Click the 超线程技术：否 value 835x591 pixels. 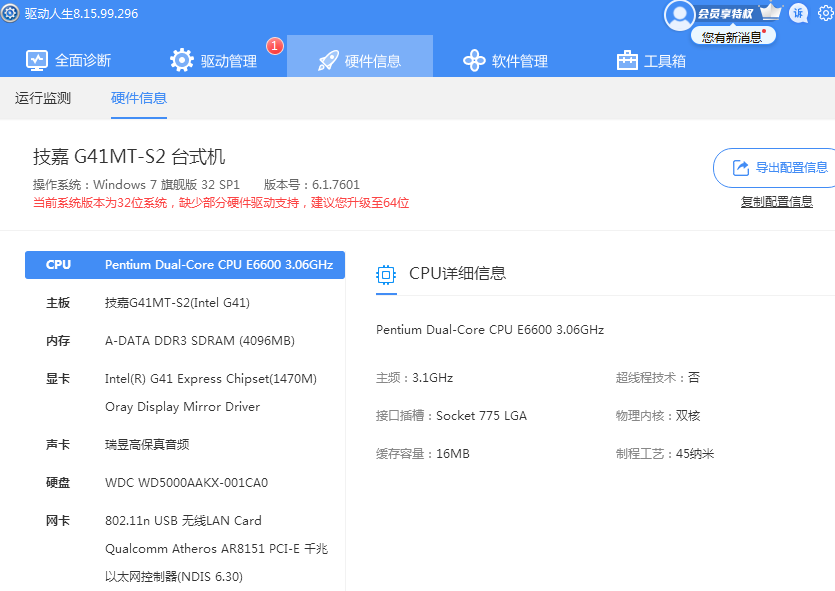tap(658, 378)
